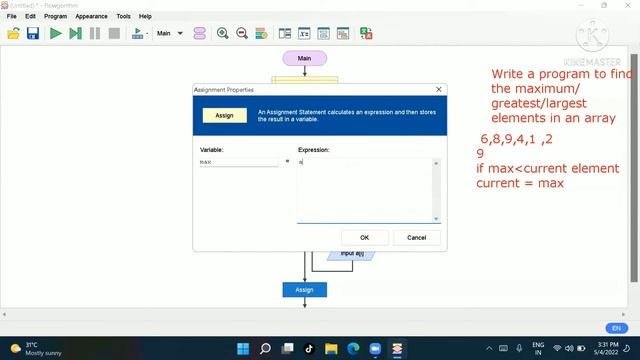Select the Main terminal shape in flowchart
This screenshot has width=640, height=360.
tap(304, 58)
